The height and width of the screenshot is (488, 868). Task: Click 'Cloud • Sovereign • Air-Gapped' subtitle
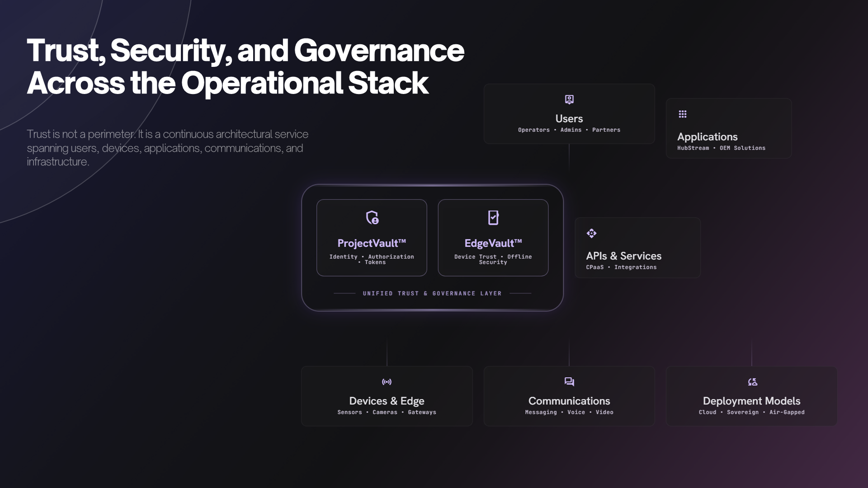point(752,412)
